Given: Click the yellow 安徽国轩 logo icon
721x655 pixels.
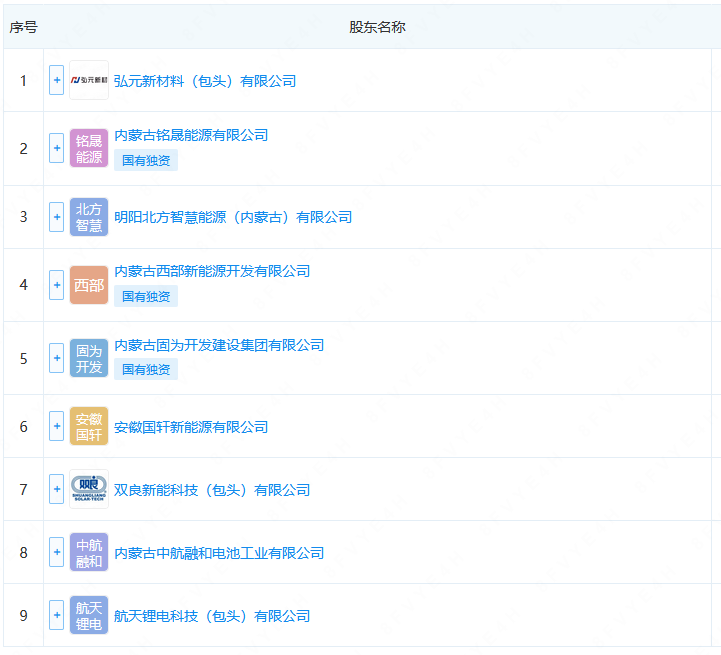Looking at the screenshot, I should 88,427.
